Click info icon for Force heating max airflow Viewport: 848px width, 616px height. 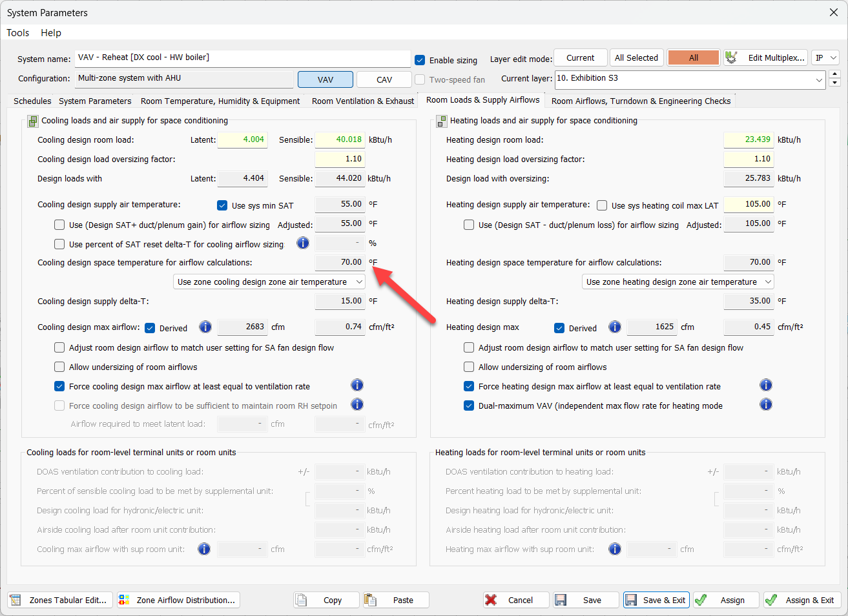coord(766,385)
